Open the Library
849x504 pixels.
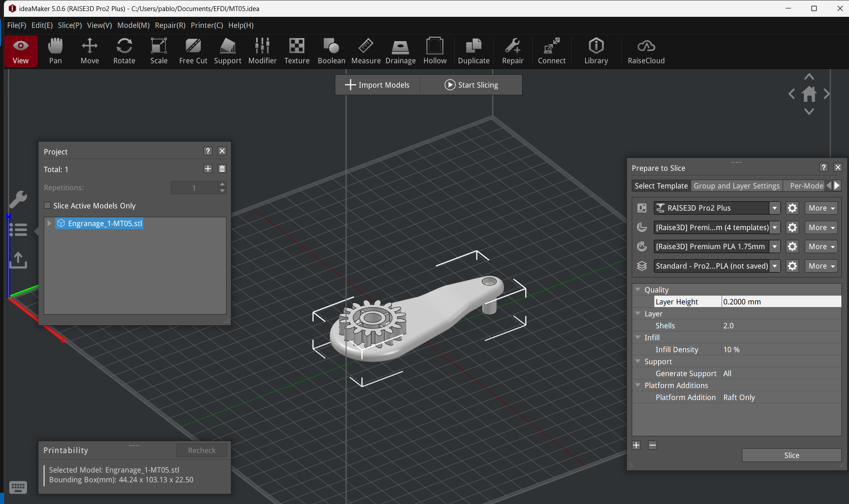pyautogui.click(x=596, y=51)
